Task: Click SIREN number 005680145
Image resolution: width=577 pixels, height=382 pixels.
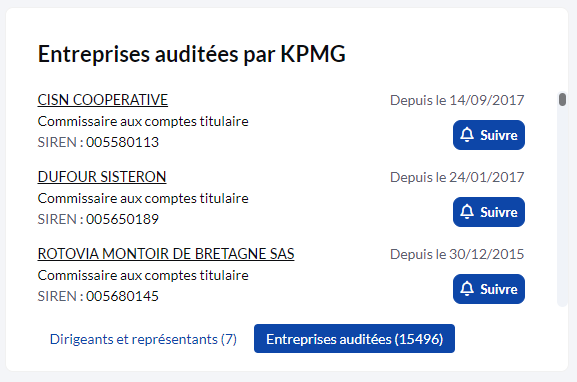Action: pyautogui.click(x=122, y=296)
